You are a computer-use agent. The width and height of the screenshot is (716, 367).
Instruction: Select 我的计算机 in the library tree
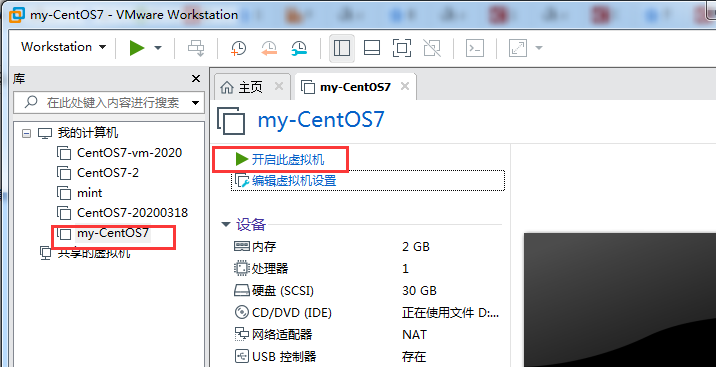point(88,133)
